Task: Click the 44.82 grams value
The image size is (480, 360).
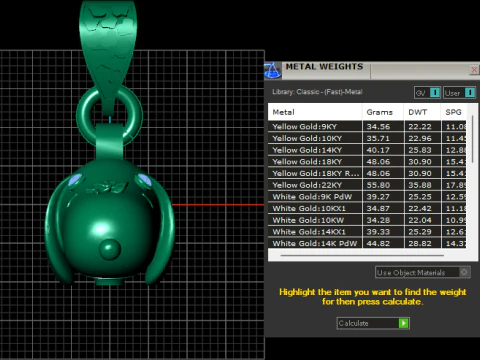Action: click(x=378, y=243)
